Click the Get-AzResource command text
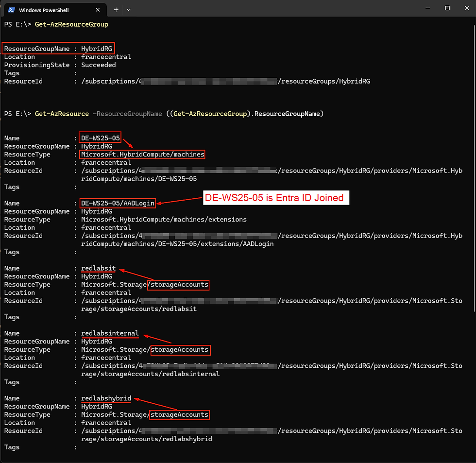476x463 pixels. (62, 114)
